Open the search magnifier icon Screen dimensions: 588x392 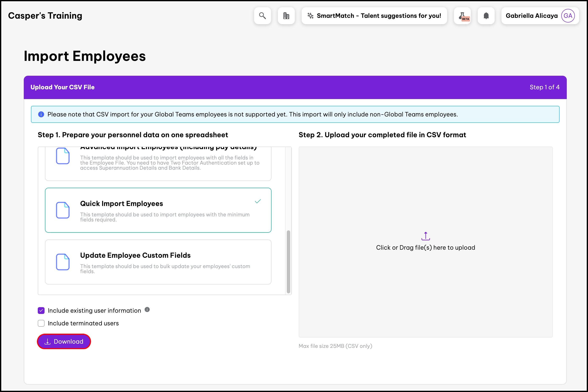pos(262,16)
